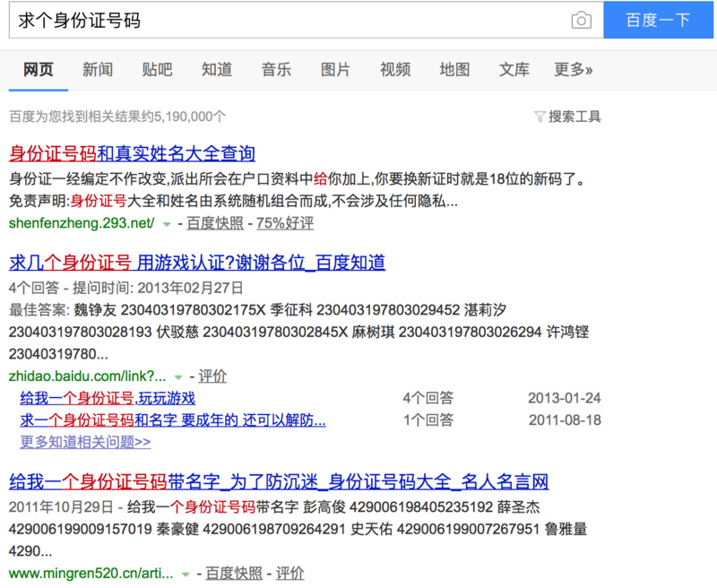Open the 身份证号码和真实姓名大全查询 result
Viewport: 717px width, 588px height.
click(x=132, y=153)
